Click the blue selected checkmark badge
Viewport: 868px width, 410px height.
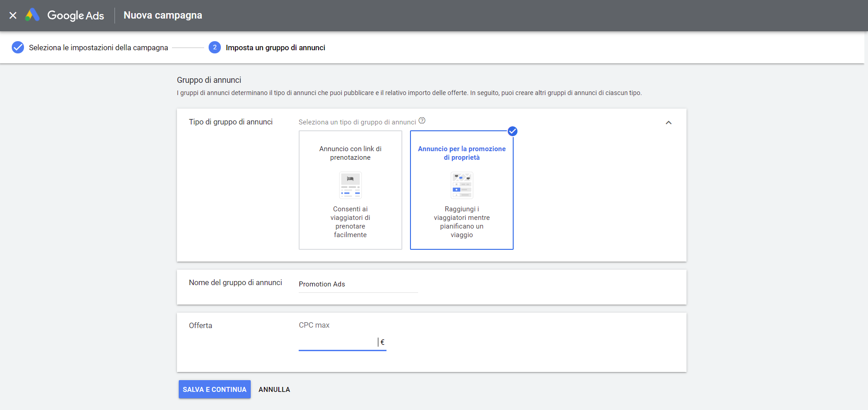512,131
